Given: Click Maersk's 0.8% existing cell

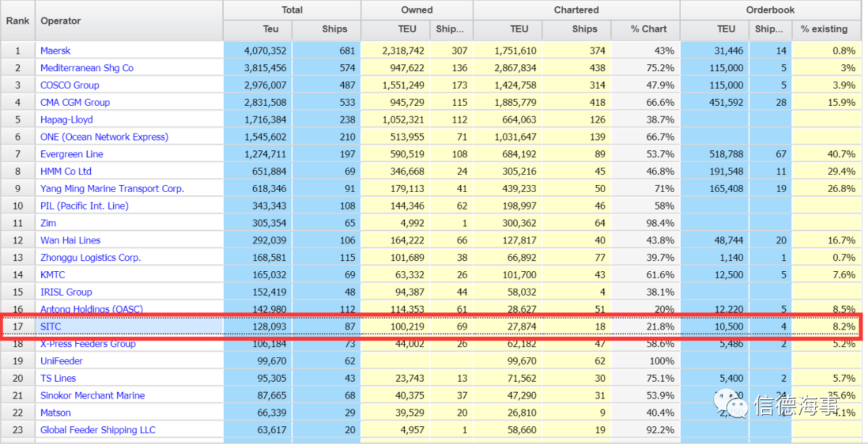Looking at the screenshot, I should [827, 51].
